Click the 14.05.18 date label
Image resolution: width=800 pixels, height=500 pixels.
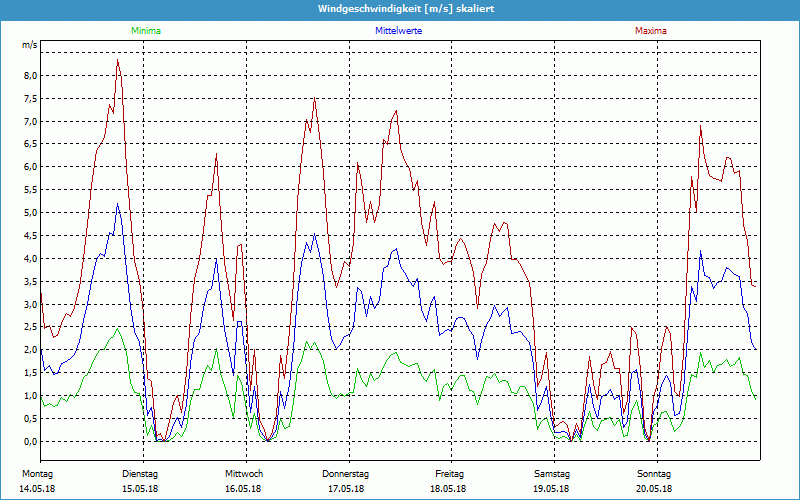tap(37, 489)
